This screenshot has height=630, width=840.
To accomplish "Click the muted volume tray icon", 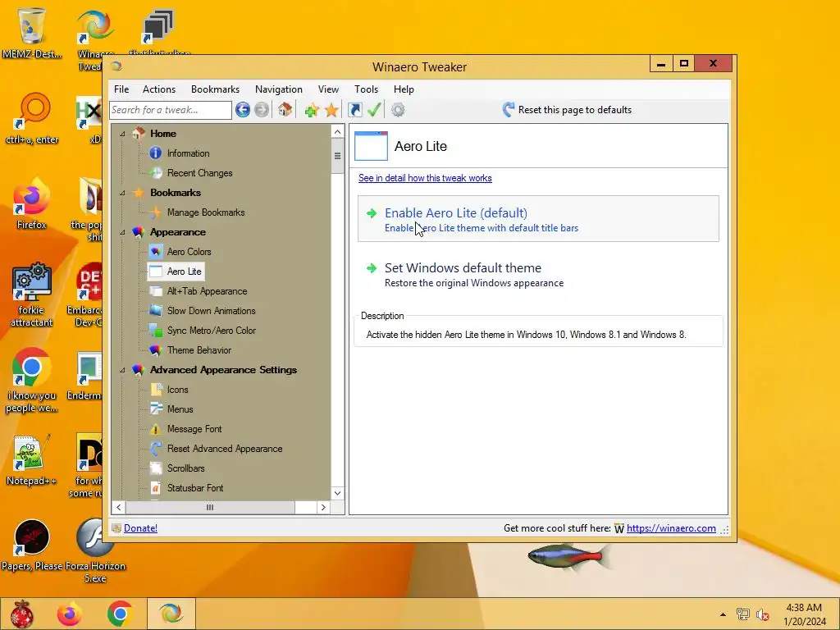I will (x=763, y=614).
